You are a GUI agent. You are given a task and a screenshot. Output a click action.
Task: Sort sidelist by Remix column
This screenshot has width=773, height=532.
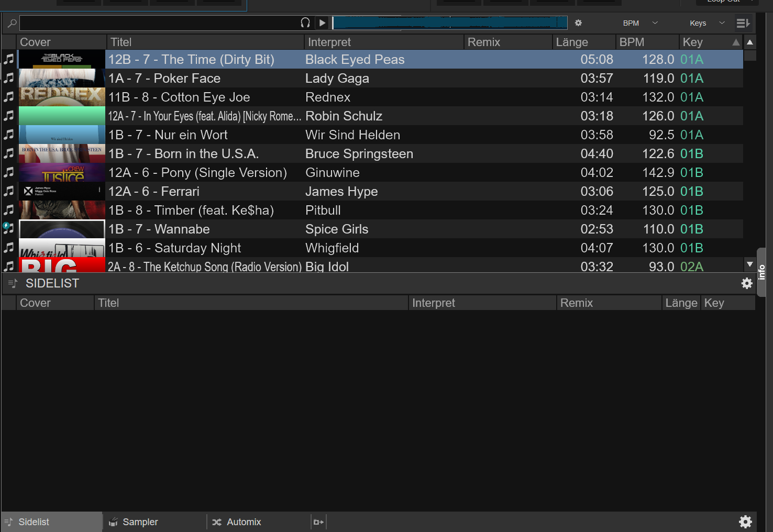609,303
